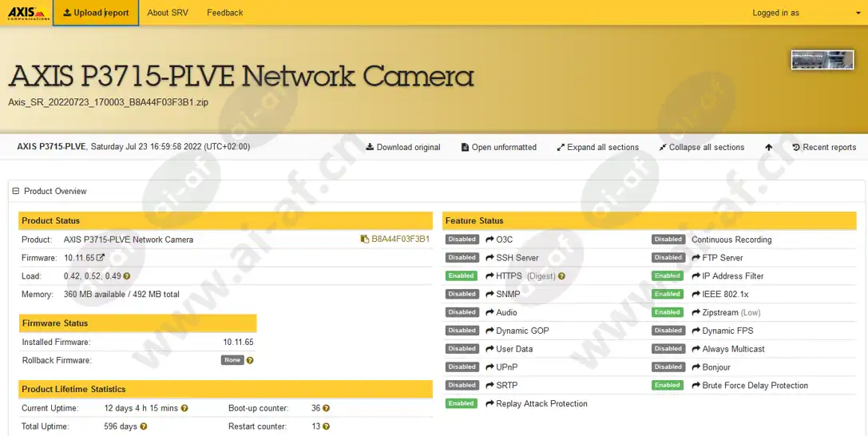Open Recent reports
Screen dimensions: 868x436
pos(824,147)
